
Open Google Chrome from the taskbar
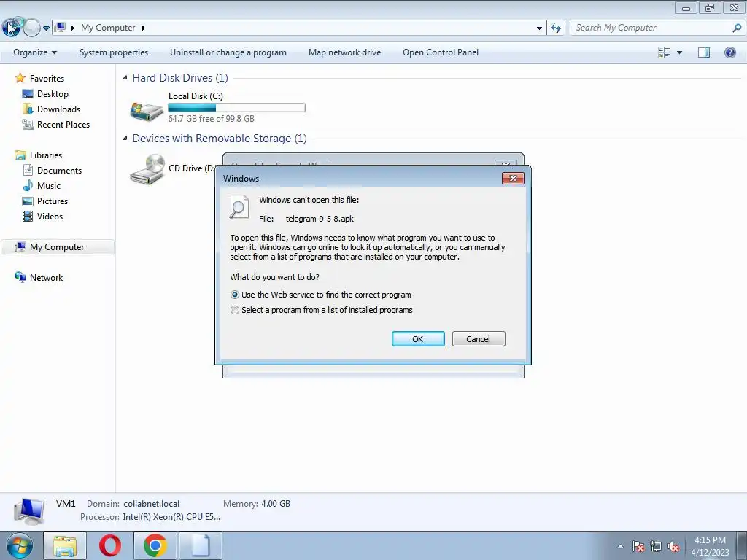coord(155,545)
